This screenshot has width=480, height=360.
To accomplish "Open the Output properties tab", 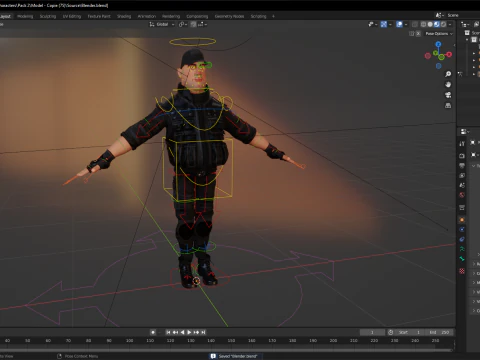I will 462,166.
